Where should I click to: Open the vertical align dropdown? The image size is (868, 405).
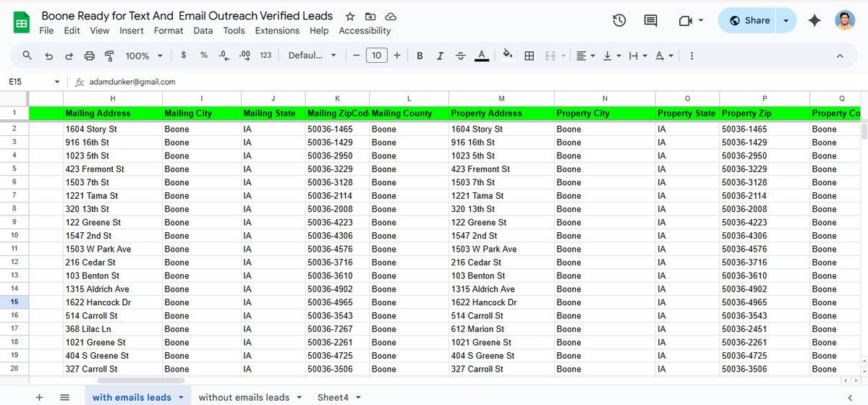coord(612,56)
